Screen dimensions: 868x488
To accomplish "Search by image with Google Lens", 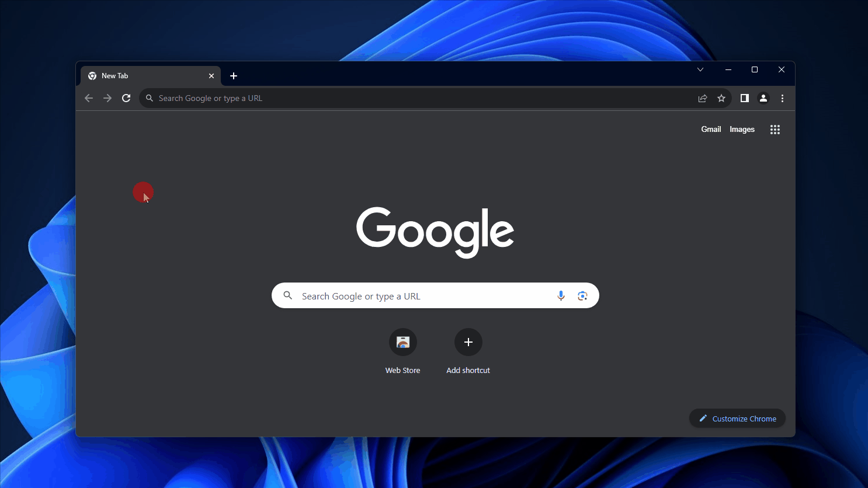I will (582, 296).
